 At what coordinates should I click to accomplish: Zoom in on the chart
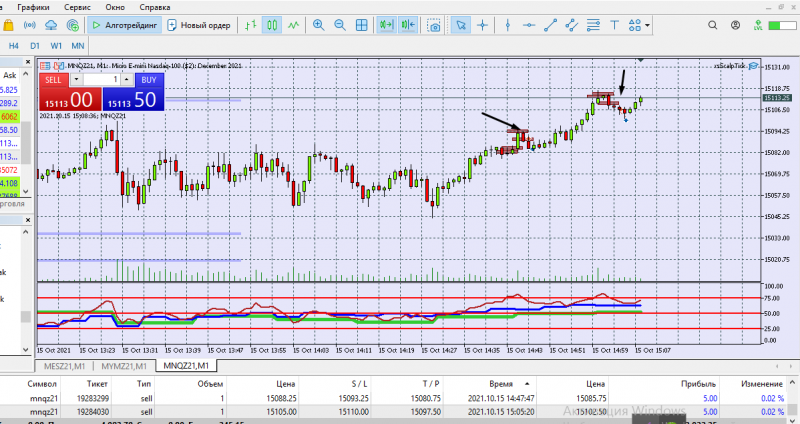click(319, 25)
